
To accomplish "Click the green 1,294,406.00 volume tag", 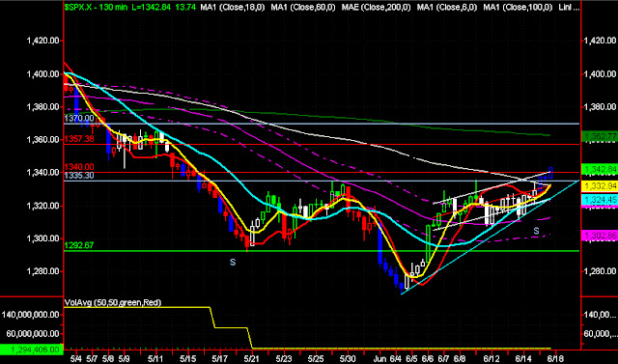I will (31, 350).
